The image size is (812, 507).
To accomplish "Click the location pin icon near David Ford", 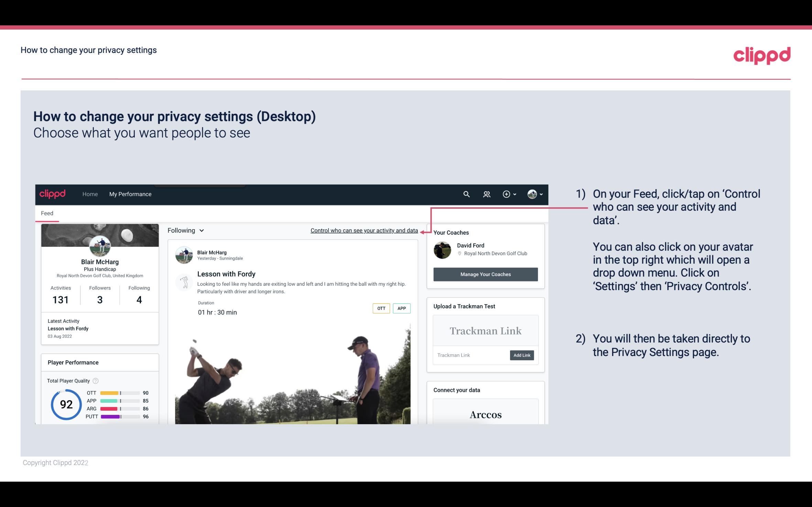I will pos(458,254).
